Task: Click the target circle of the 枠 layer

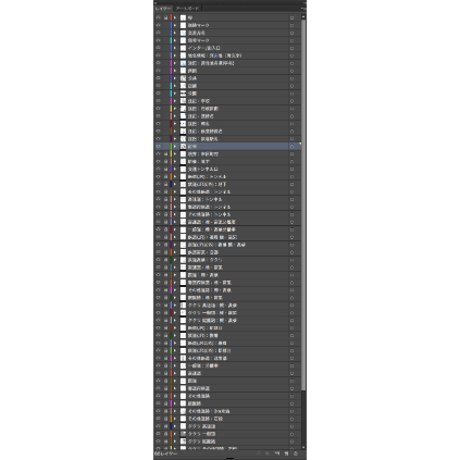Action: [x=292, y=18]
